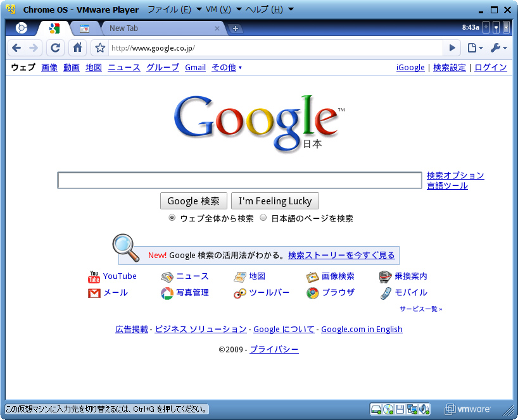Click inside the search input box
The height and width of the screenshot is (420, 518).
(x=239, y=180)
